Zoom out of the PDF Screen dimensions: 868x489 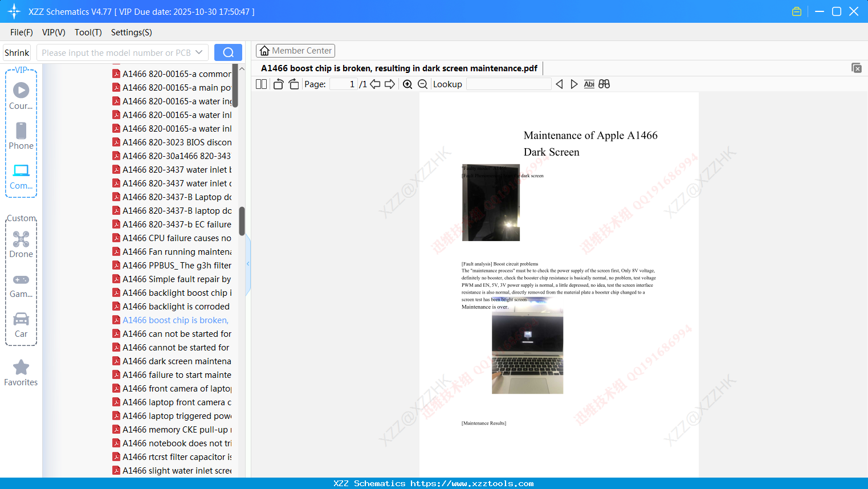coord(422,84)
